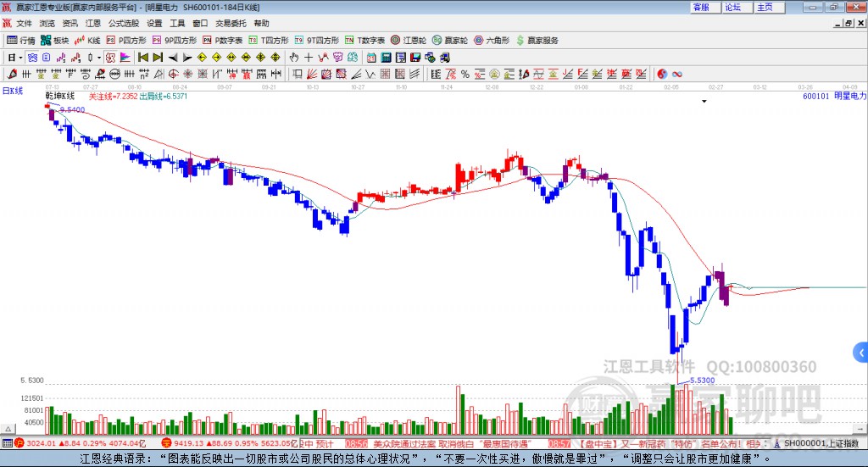The width and height of the screenshot is (868, 467).
Task: Open the 行情 market quotes view
Action: [20, 41]
